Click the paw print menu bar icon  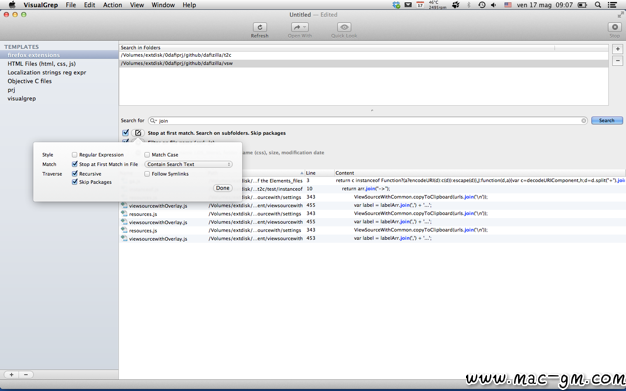[x=456, y=5]
